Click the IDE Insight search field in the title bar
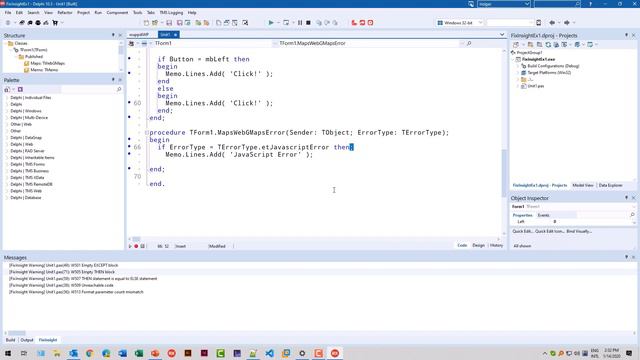Image resolution: width=640 pixels, height=360 pixels. (557, 4)
